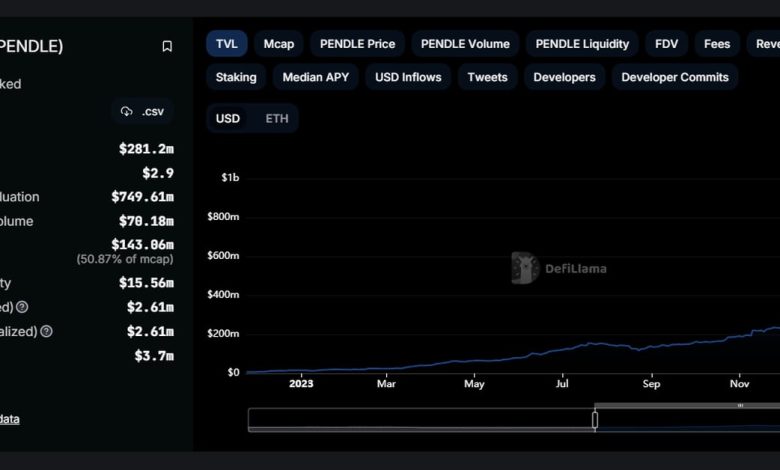780x470 pixels.
Task: Enable the Mcap chart metric
Action: (x=279, y=44)
